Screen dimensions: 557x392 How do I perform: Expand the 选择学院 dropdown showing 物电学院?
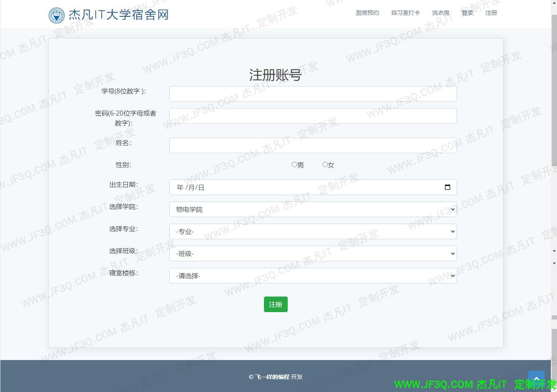point(313,209)
